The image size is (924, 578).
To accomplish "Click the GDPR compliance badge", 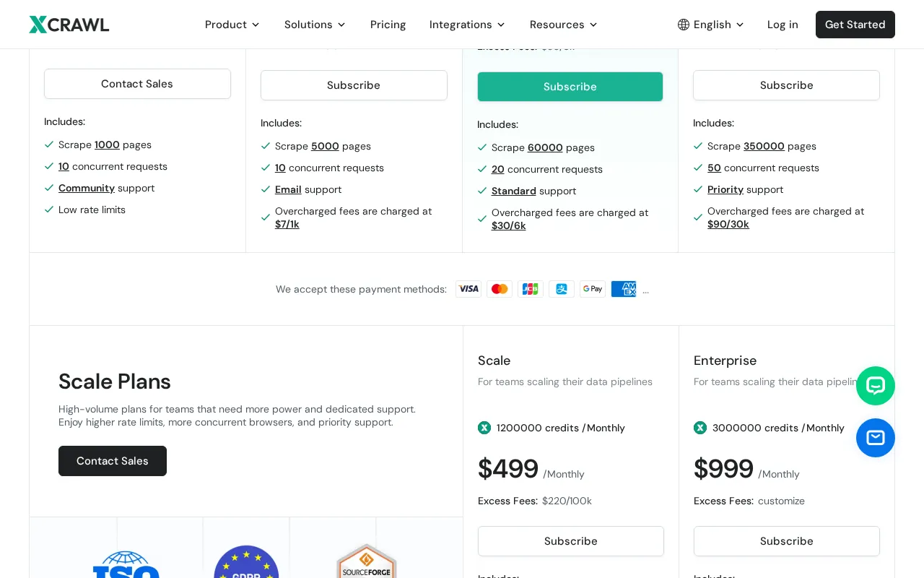I will coord(247,562).
